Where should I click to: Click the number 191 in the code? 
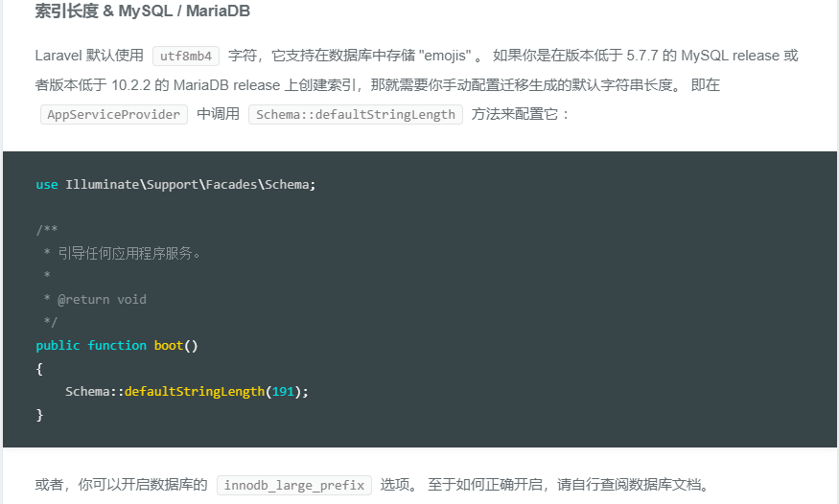pyautogui.click(x=283, y=392)
